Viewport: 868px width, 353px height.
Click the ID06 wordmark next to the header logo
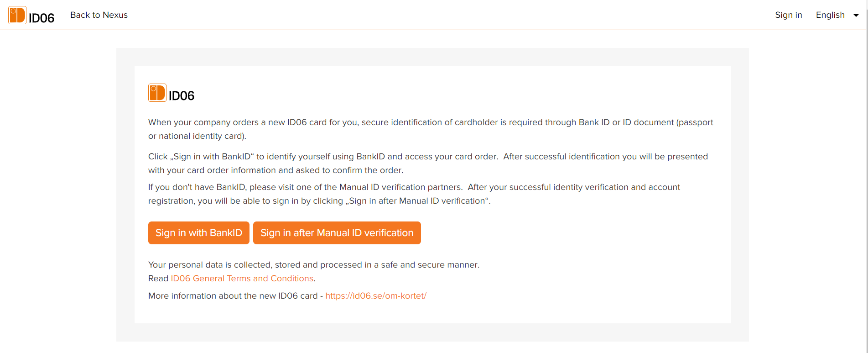click(42, 16)
